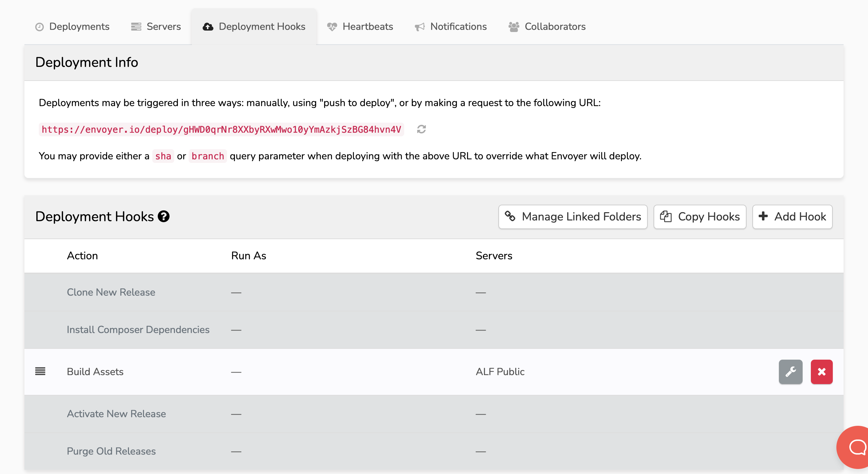Viewport: 868px width, 474px height.
Task: Open Manage Linked Folders
Action: coord(573,217)
